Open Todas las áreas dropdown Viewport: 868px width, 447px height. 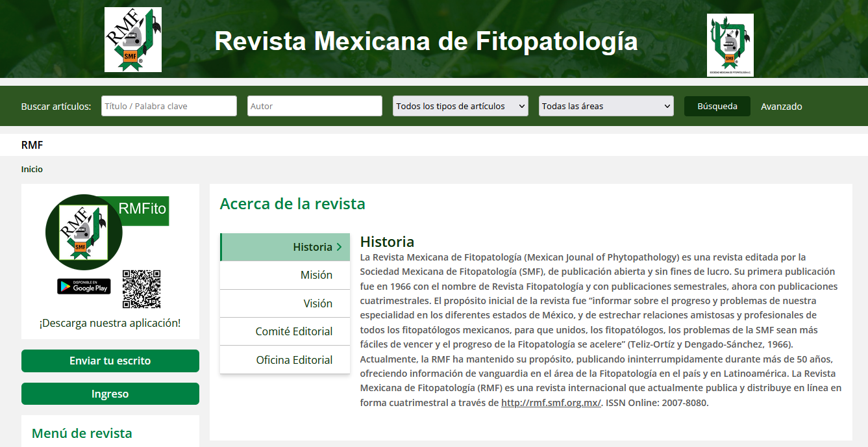click(606, 106)
